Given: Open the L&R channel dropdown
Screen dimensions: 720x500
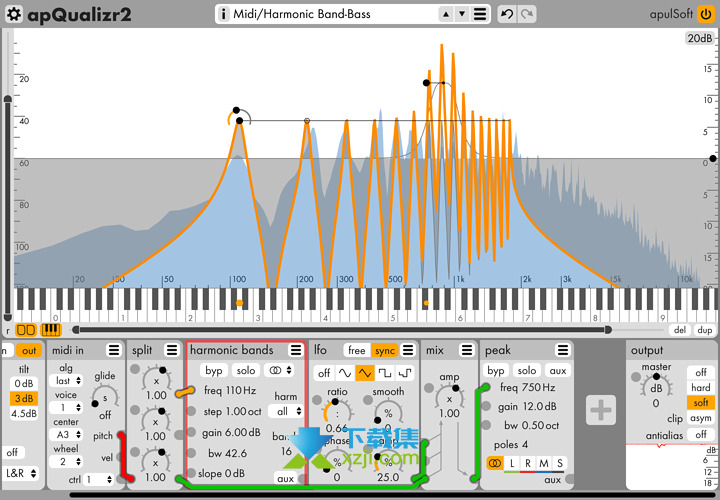Looking at the screenshot, I should (21, 473).
